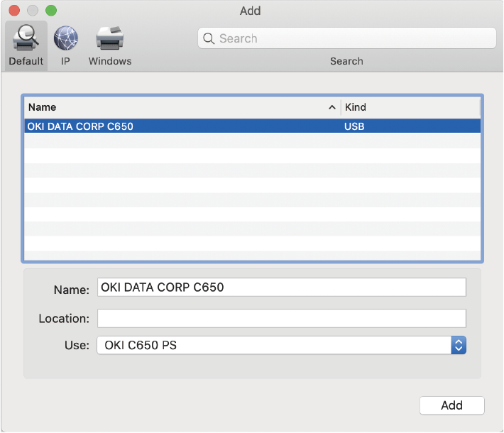Click the Add window title text
The image size is (504, 433).
[x=251, y=11]
